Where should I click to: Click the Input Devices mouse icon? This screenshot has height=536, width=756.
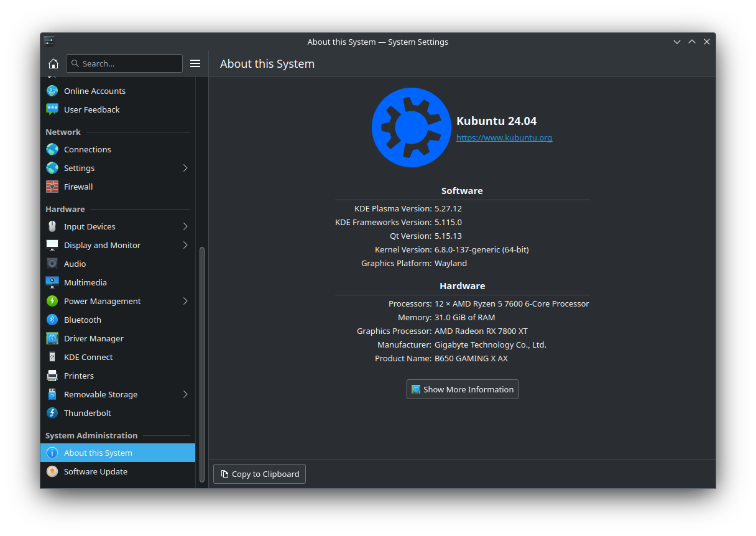[x=52, y=226]
